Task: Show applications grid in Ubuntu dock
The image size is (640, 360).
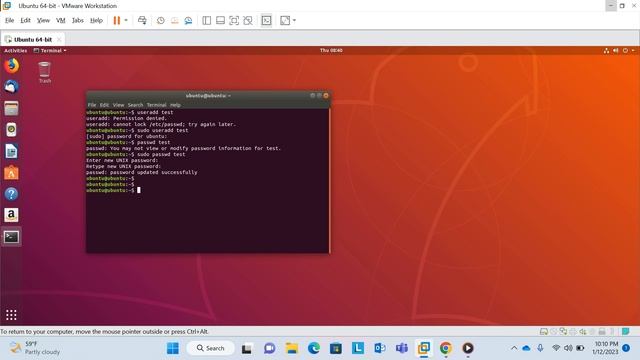Action: (11, 315)
